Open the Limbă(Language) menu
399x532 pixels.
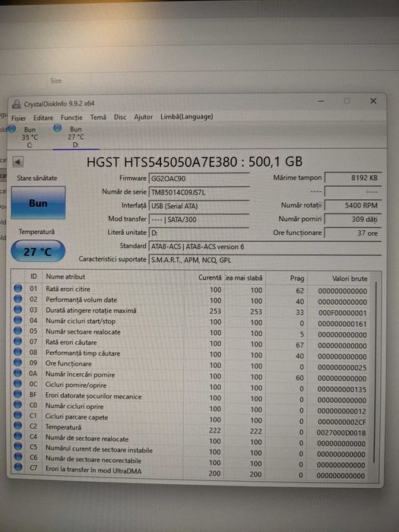pos(187,116)
